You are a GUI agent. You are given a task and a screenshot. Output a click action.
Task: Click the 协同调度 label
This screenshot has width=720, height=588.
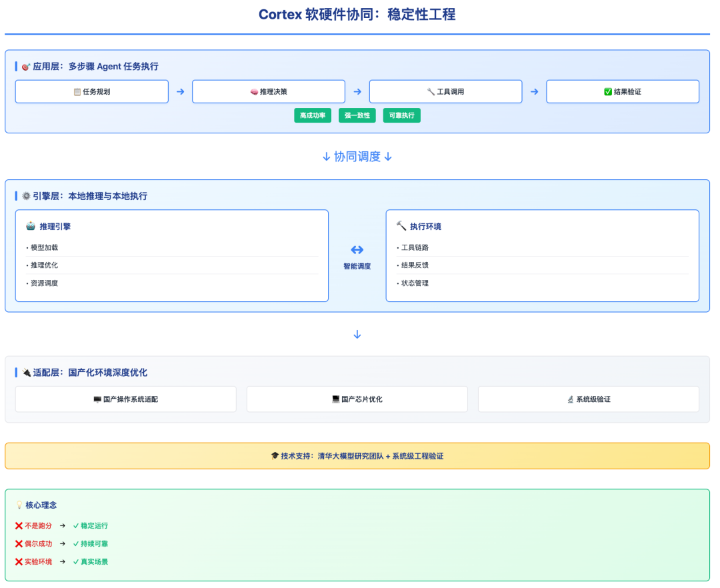[x=357, y=157]
